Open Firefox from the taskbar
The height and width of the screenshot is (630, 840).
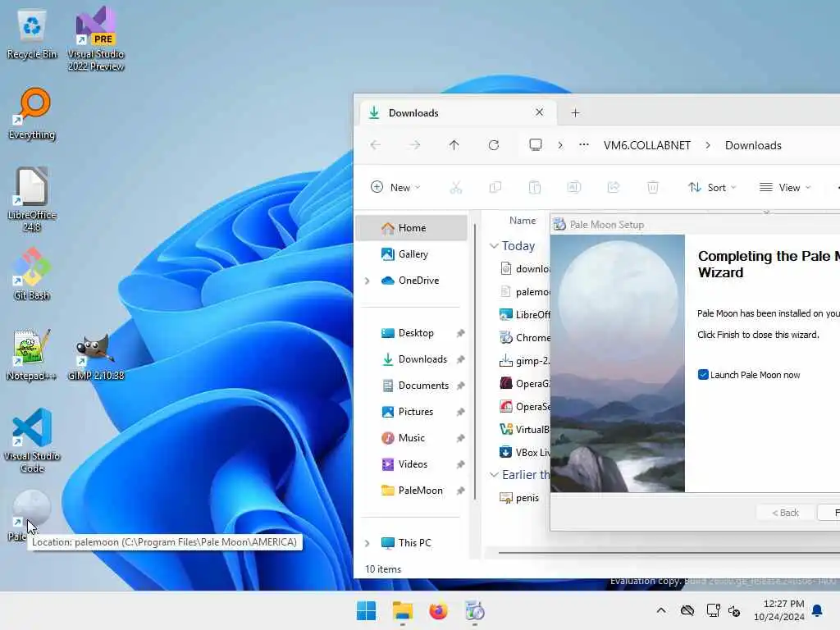pos(438,610)
